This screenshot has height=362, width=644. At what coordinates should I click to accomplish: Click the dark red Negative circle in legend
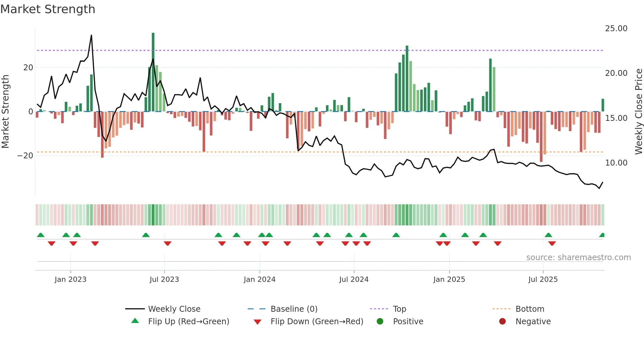tap(502, 321)
